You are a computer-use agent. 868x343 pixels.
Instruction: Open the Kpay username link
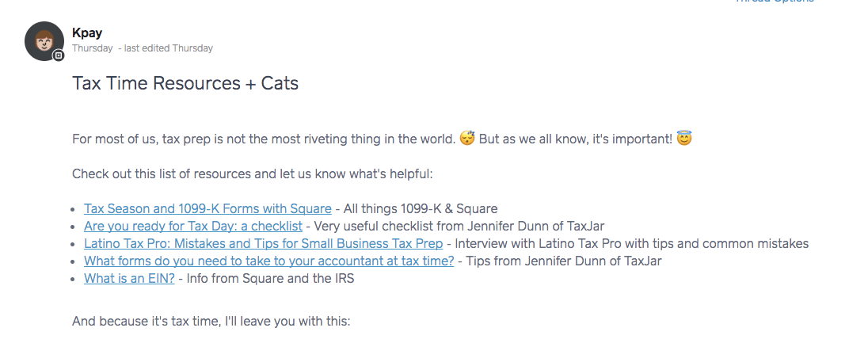click(87, 32)
